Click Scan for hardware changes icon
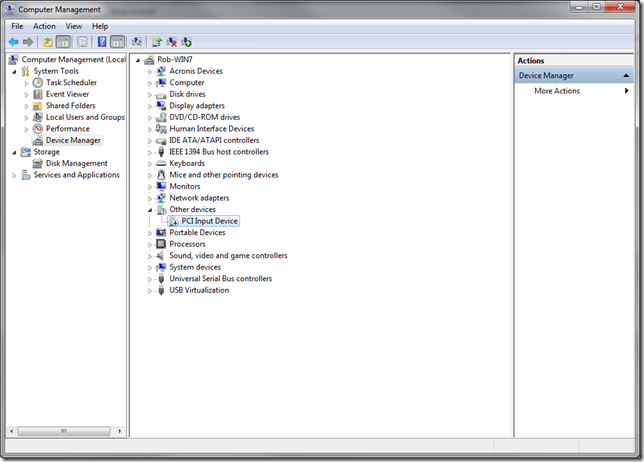The width and height of the screenshot is (644, 462). 137,42
